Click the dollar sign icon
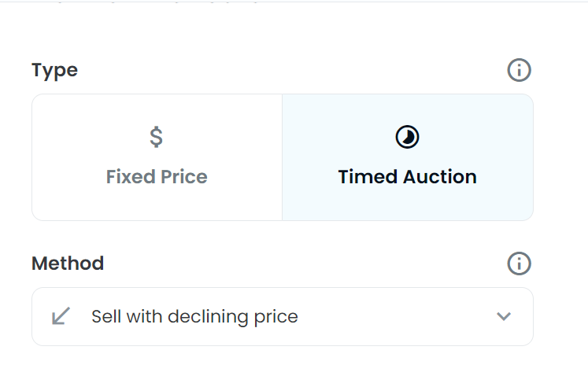Screen dimensions: 588x376 157,137
